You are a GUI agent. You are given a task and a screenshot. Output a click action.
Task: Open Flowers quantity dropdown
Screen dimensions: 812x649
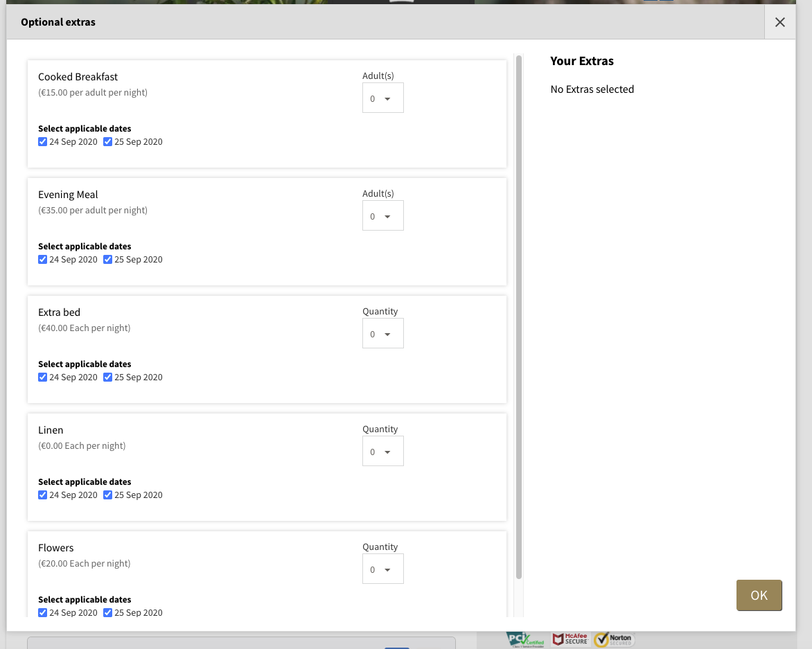382,569
